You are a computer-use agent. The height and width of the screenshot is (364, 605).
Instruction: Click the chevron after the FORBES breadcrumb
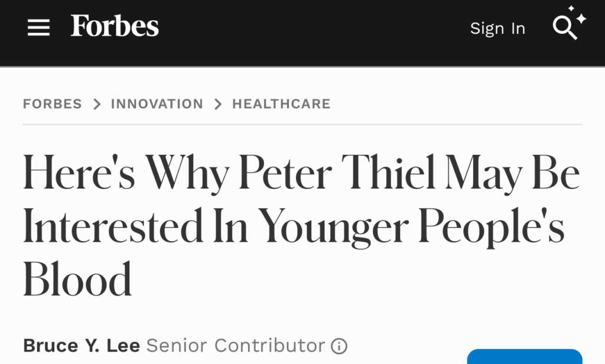coord(96,103)
